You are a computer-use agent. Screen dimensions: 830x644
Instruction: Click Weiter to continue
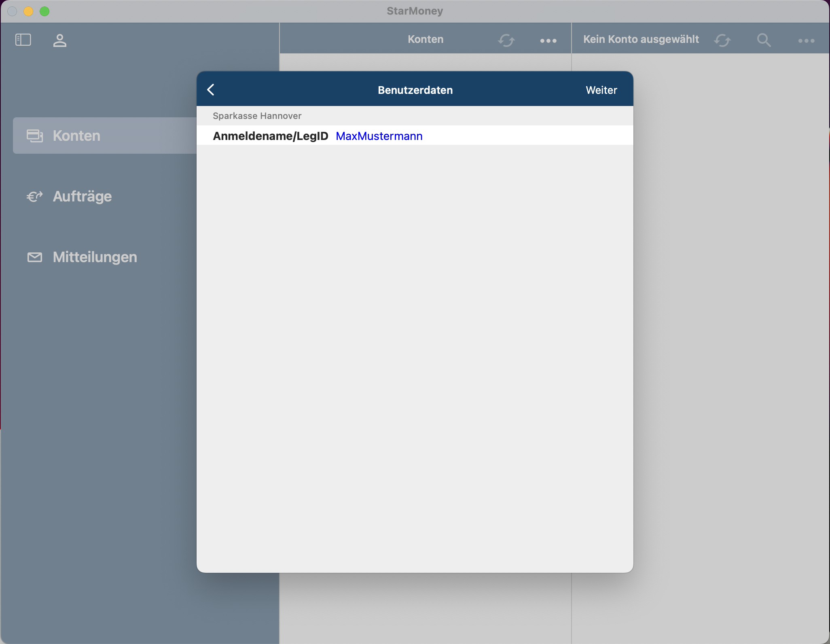point(601,90)
